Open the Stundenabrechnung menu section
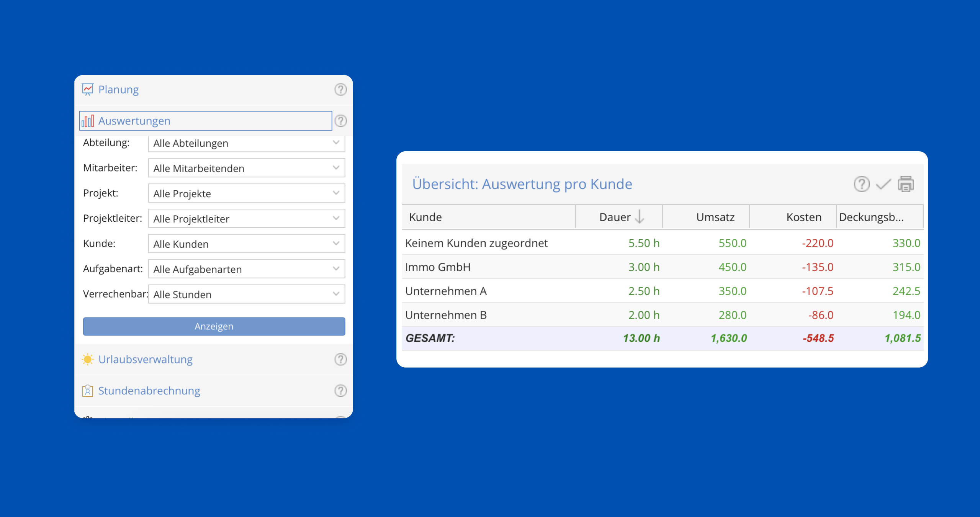 coord(149,391)
